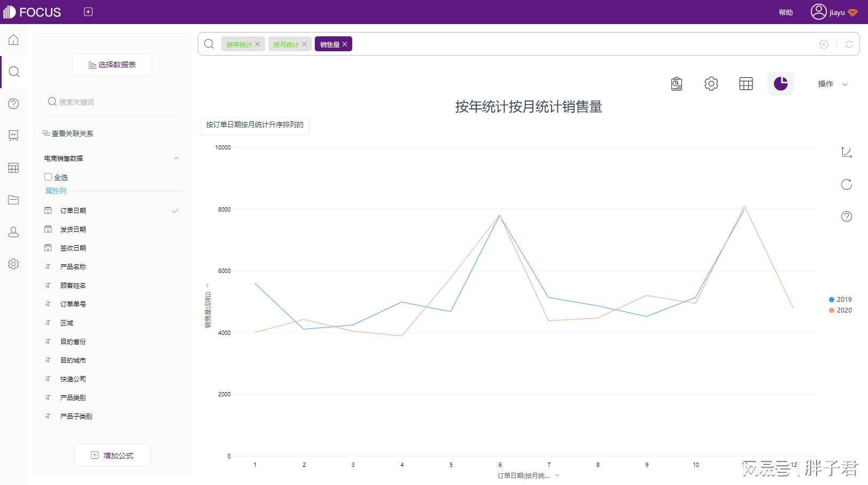Screen dimensions: 868x485
Task: Click 选择数据表 button
Action: [x=112, y=65]
